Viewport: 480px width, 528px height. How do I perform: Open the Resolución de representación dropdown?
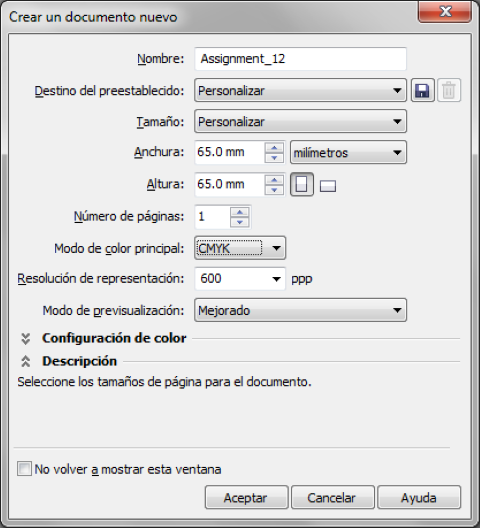point(240,278)
